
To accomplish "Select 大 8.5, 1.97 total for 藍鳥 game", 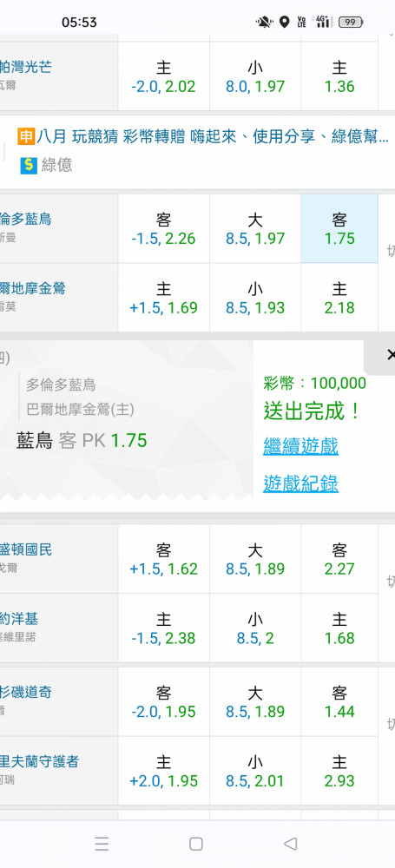I will pyautogui.click(x=255, y=228).
